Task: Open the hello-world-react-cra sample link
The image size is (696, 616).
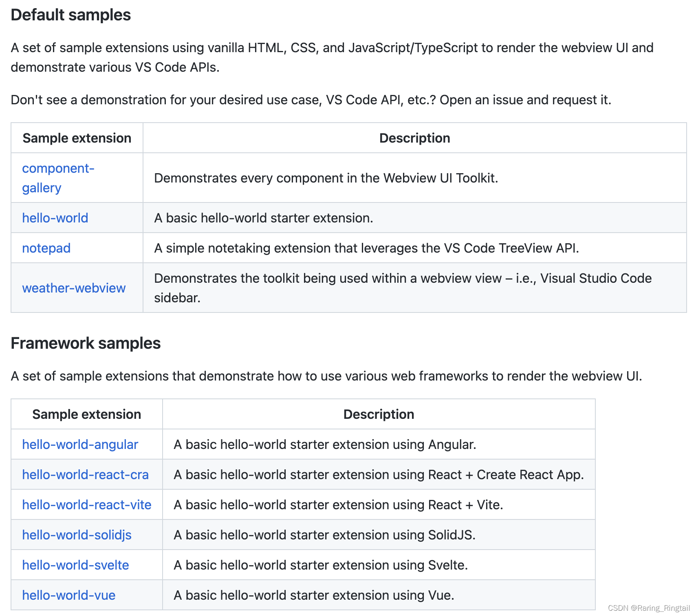Action: pyautogui.click(x=85, y=475)
